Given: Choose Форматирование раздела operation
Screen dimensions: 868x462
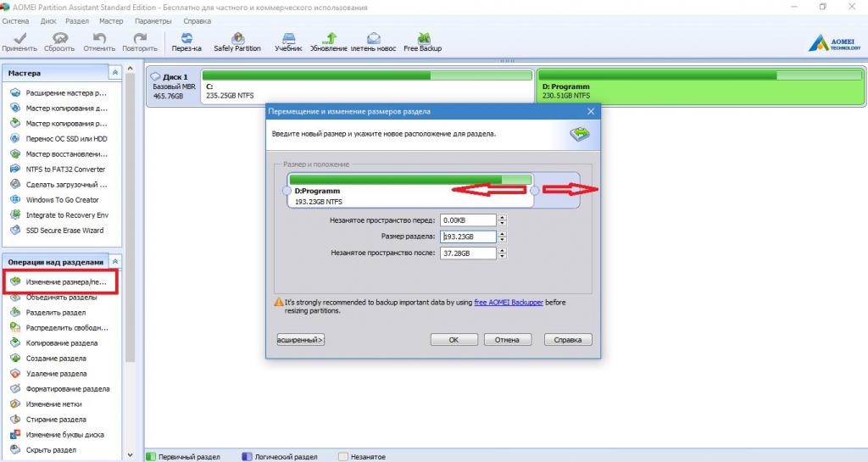Looking at the screenshot, I should [60, 389].
